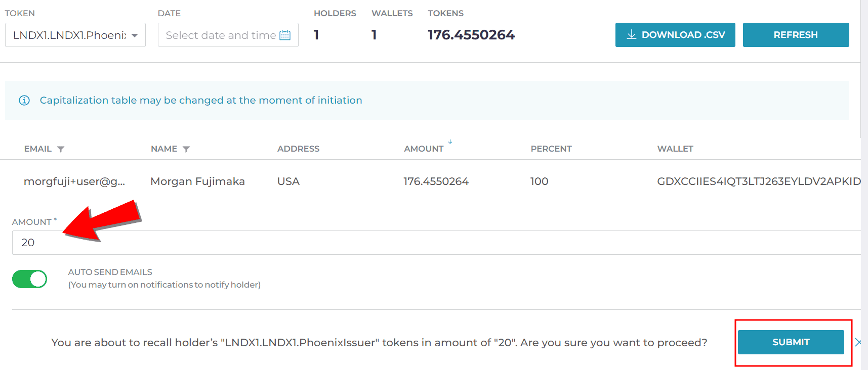Click the name column filter icon

coord(186,149)
